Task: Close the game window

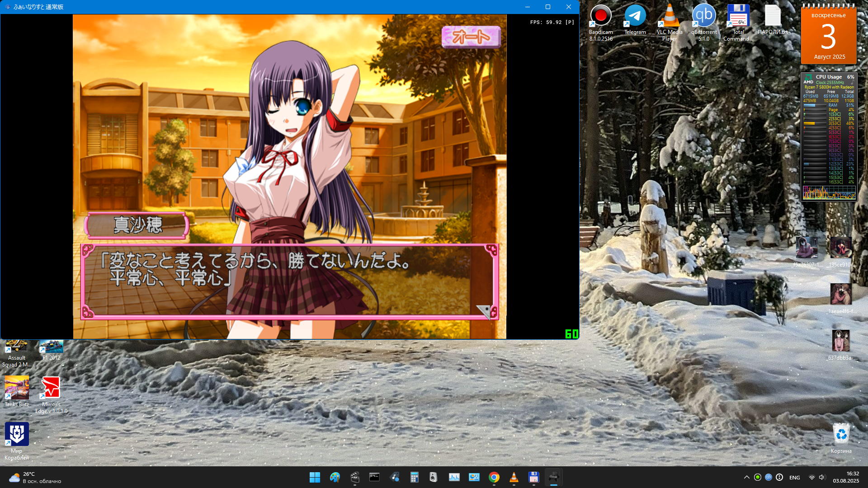Action: (569, 7)
